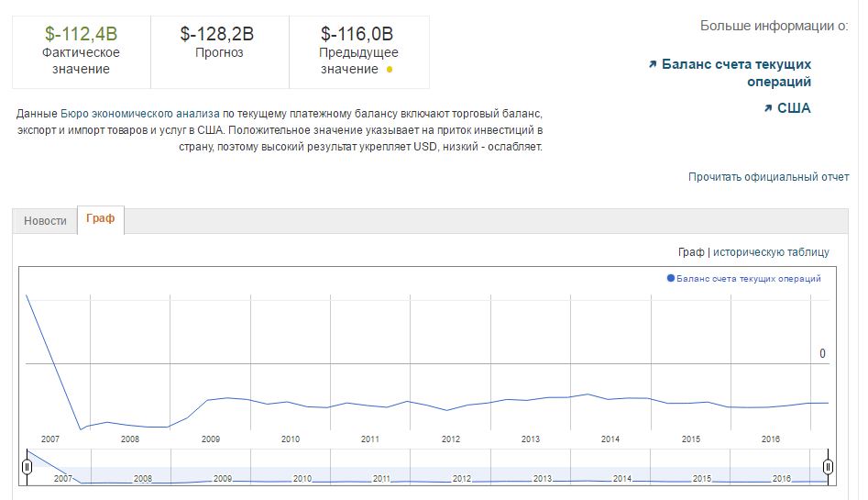Switch to the "Новости" tab
The height and width of the screenshot is (500, 868).
point(45,221)
